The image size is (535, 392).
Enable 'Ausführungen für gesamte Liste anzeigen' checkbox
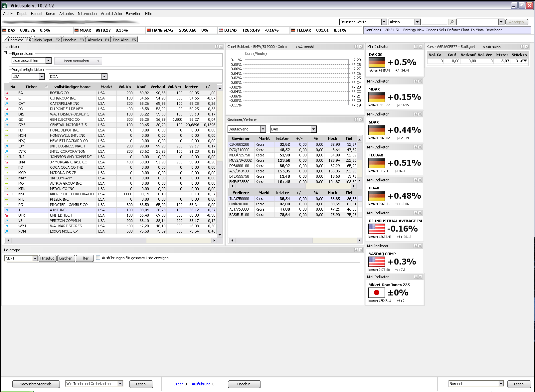click(x=98, y=258)
